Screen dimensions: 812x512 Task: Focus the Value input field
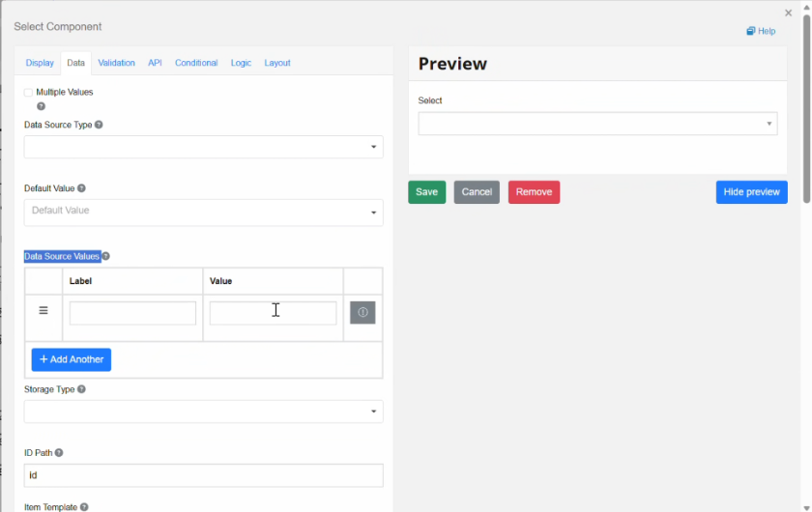coord(273,313)
